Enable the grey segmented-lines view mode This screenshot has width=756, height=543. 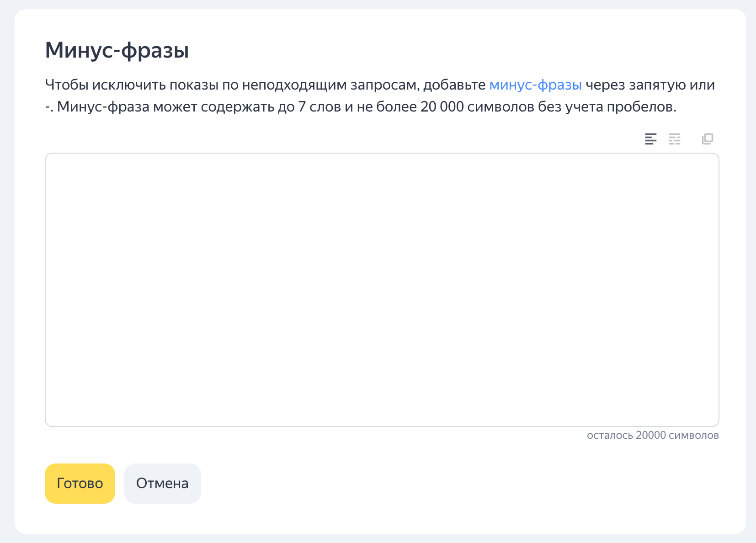click(675, 139)
